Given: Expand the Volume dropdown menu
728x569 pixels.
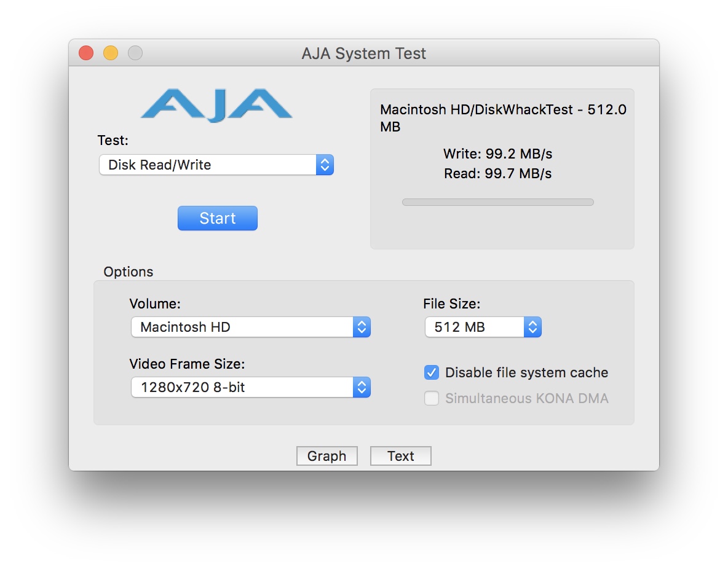Looking at the screenshot, I should pos(251,327).
